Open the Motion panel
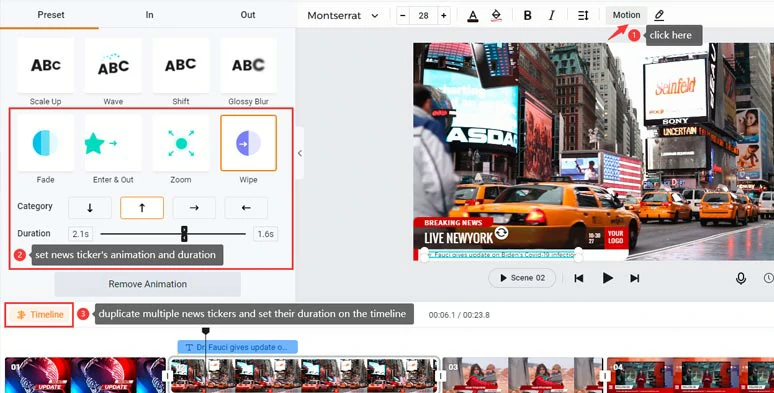The height and width of the screenshot is (393, 774). pyautogui.click(x=626, y=15)
